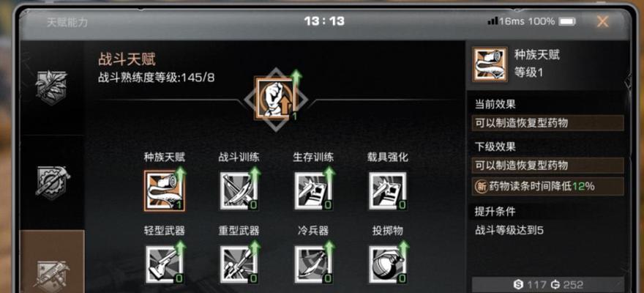Select the 战斗训练 crossed swords icon

[x=239, y=190]
